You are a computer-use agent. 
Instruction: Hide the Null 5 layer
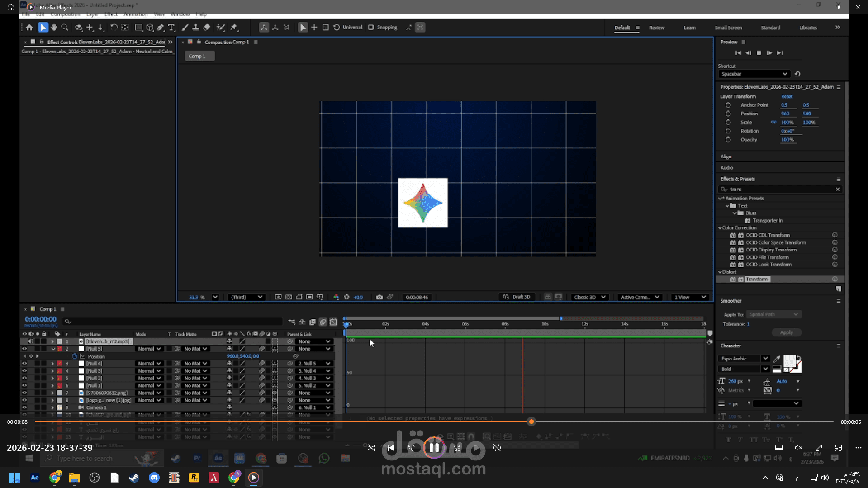pyautogui.click(x=24, y=349)
